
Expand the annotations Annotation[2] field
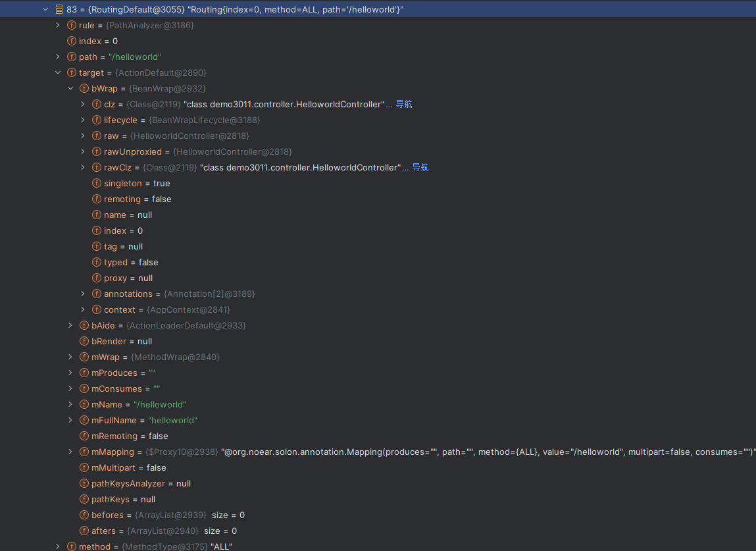point(83,294)
